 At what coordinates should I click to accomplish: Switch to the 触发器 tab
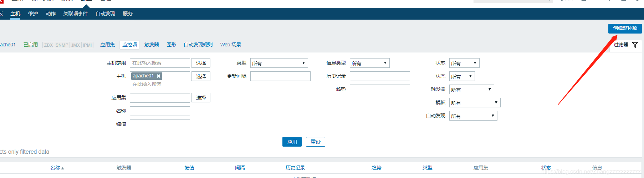(x=152, y=45)
